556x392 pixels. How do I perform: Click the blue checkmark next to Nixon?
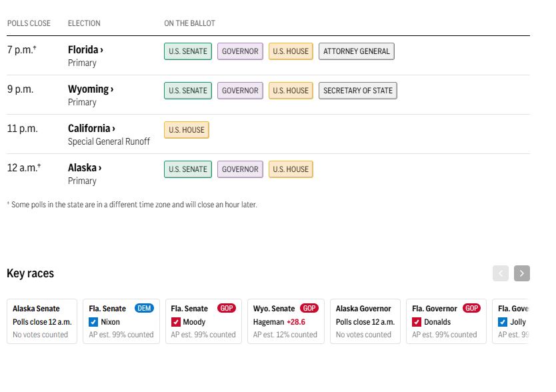93,322
